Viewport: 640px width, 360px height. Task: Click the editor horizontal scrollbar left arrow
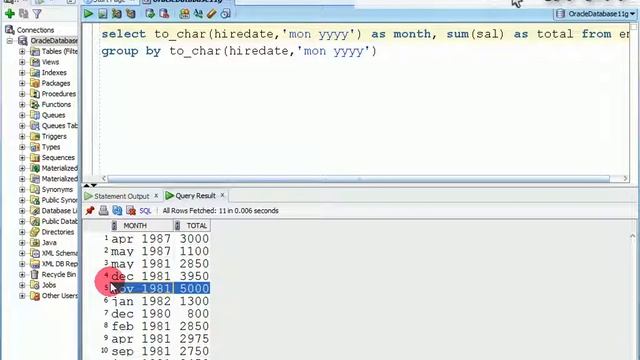(104, 178)
